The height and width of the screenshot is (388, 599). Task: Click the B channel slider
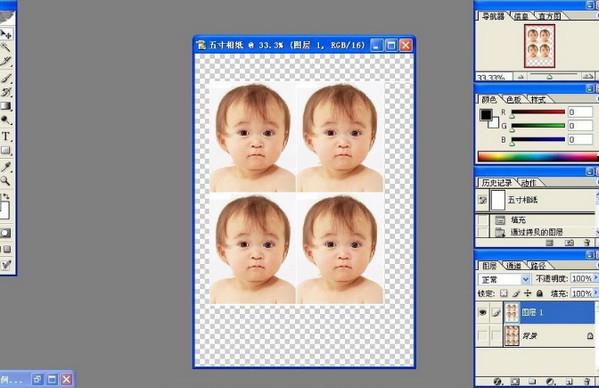tap(538, 139)
